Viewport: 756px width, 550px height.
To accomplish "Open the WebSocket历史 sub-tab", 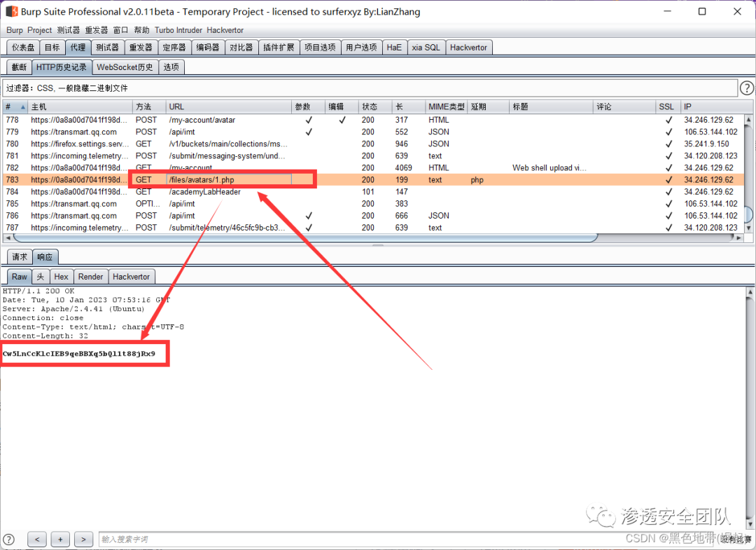I will pos(125,67).
